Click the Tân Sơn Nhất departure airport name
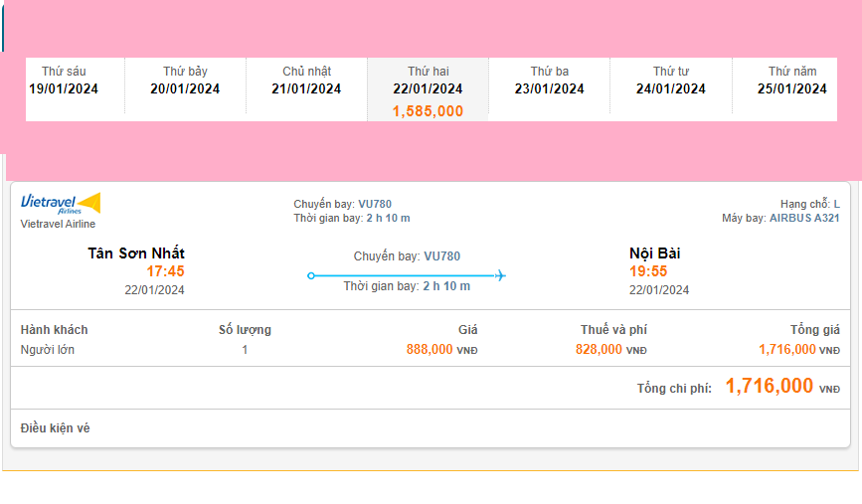The height and width of the screenshot is (504, 862). [136, 253]
